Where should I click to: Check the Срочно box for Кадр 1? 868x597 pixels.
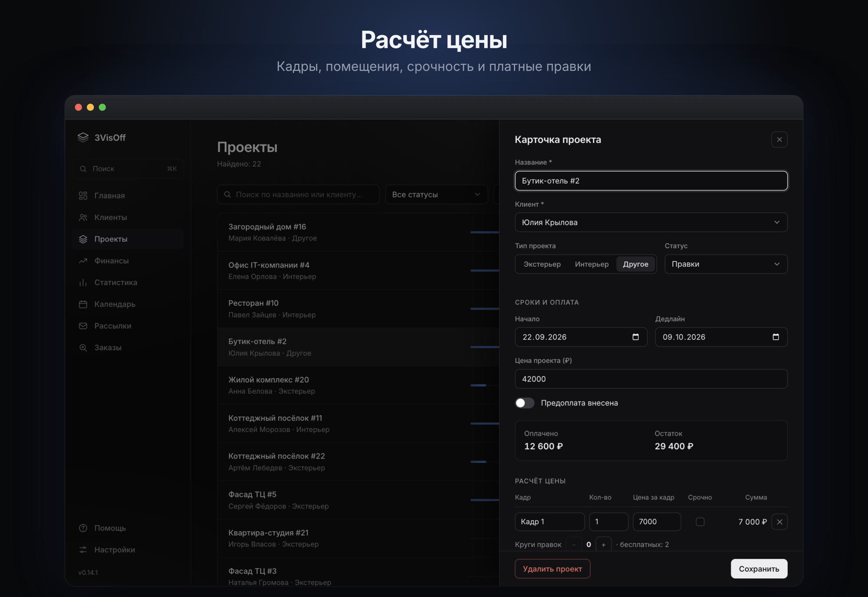pyautogui.click(x=700, y=522)
